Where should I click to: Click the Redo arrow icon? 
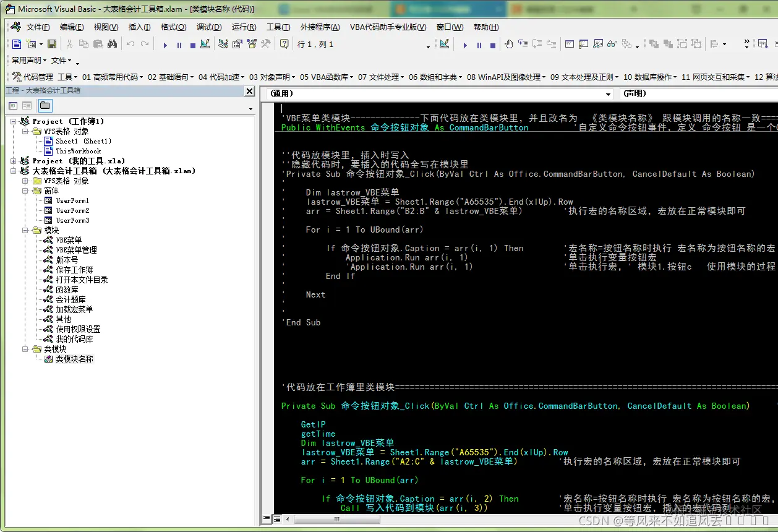(144, 44)
